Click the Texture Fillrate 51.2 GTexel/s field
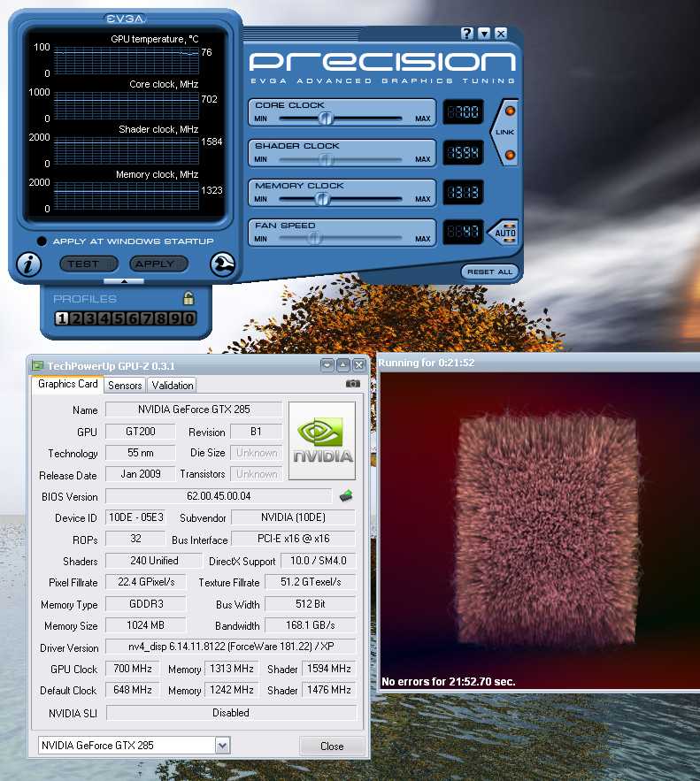 click(x=311, y=582)
